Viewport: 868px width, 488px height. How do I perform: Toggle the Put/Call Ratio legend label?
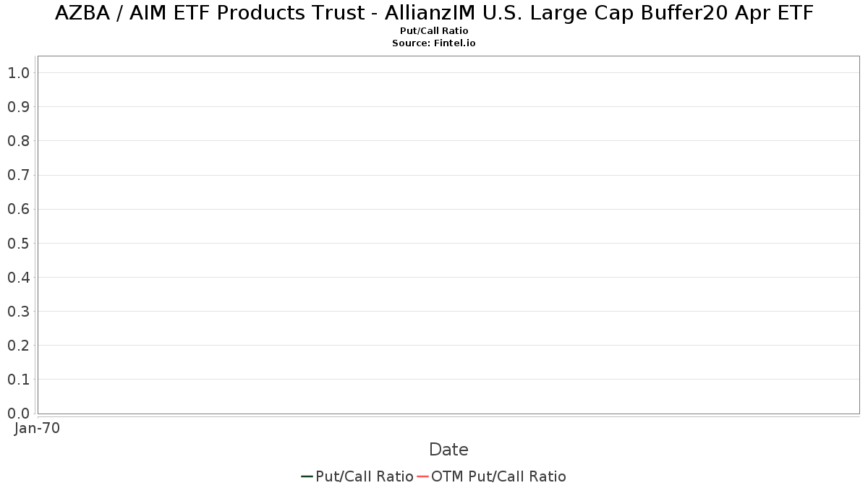coord(364,476)
